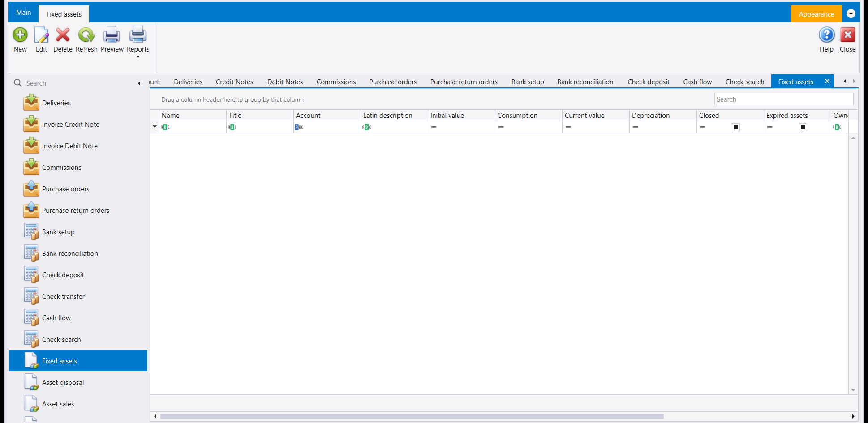Toggle the Expired assets filter checkbox
Image resolution: width=868 pixels, height=423 pixels.
pyautogui.click(x=803, y=127)
